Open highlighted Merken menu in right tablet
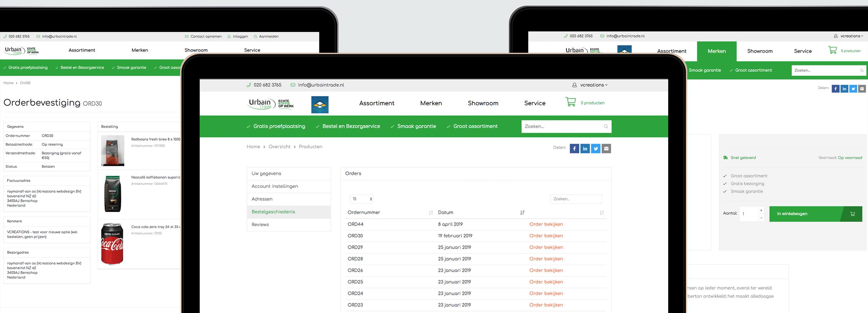Viewport: 868px width, 313px height. click(717, 51)
